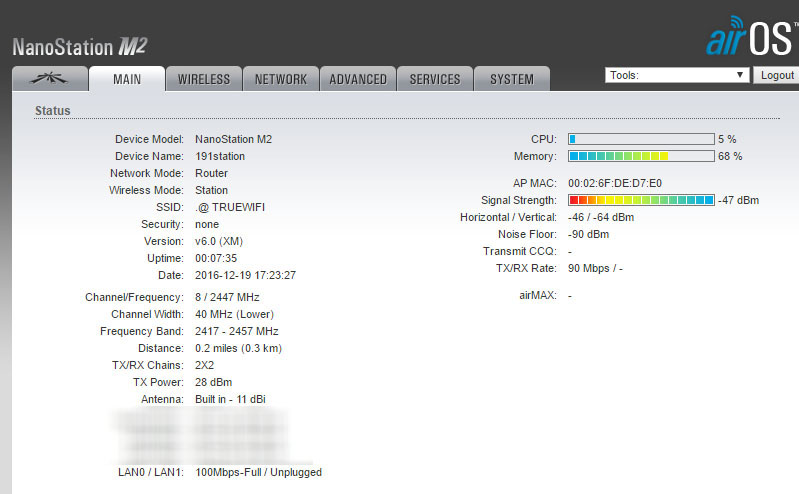Select TX/RX Chains value 2X2
Screen dimensions: 799x494
[204, 365]
